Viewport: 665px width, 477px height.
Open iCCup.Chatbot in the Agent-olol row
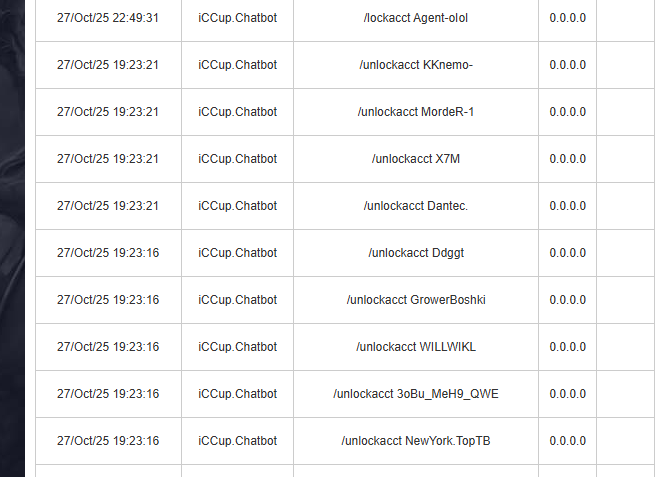(237, 18)
